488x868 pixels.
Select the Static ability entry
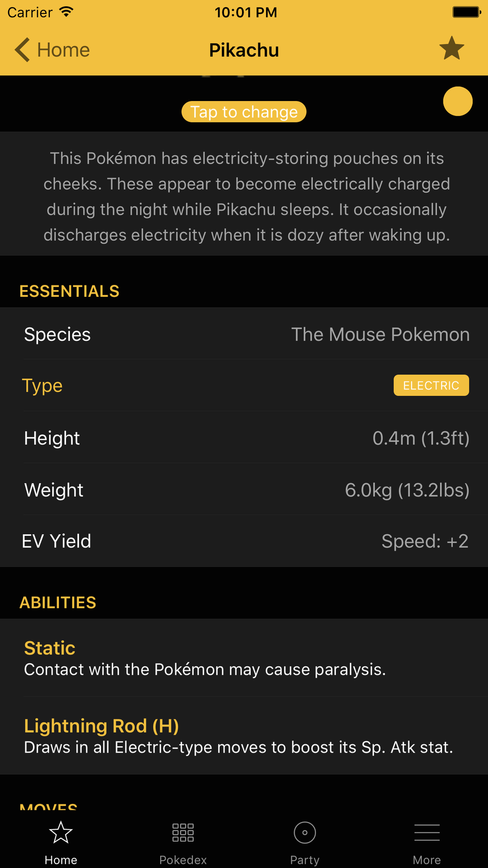(244, 658)
